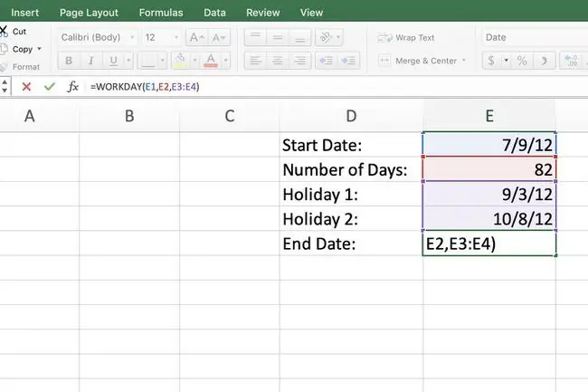Click the 'End Date:' cell
The image size is (588, 392).
point(351,244)
